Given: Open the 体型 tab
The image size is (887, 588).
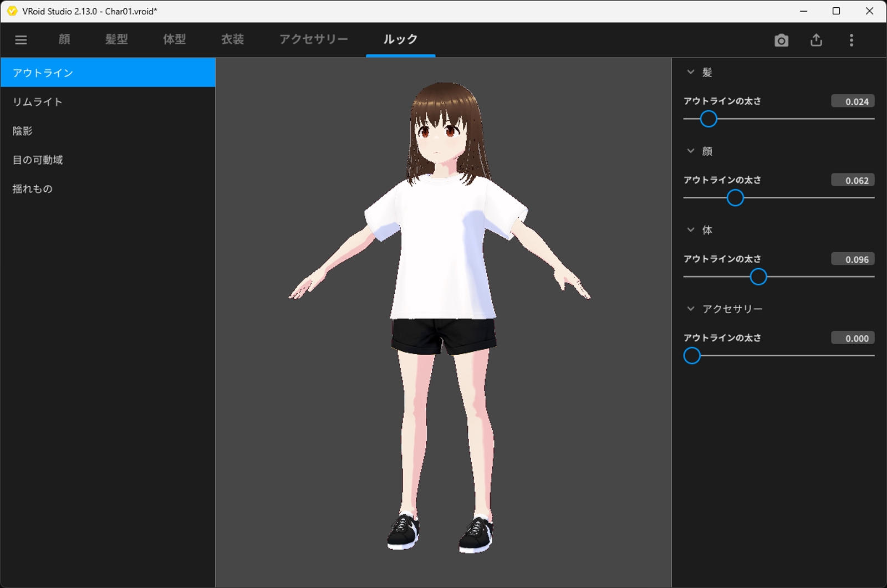Looking at the screenshot, I should coord(175,39).
